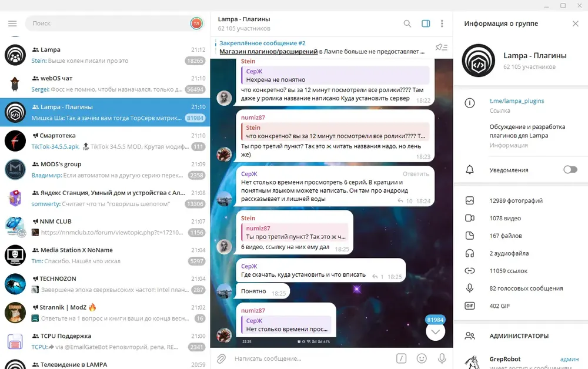Click the GIF badge icon
The image size is (588, 369).
[x=470, y=306]
